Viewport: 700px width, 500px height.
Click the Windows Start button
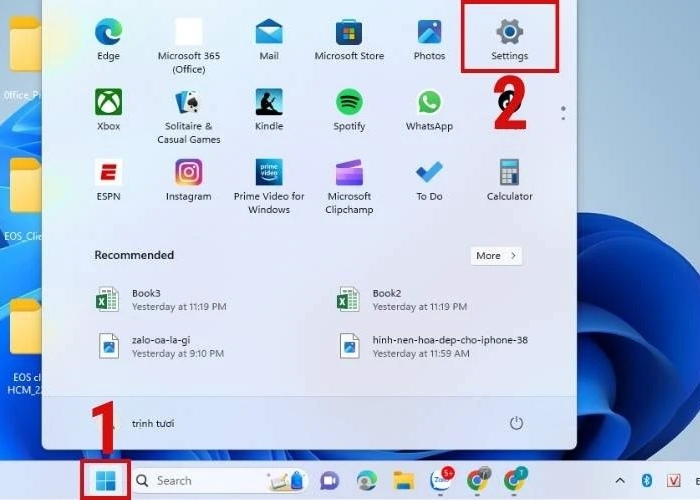pos(105,481)
